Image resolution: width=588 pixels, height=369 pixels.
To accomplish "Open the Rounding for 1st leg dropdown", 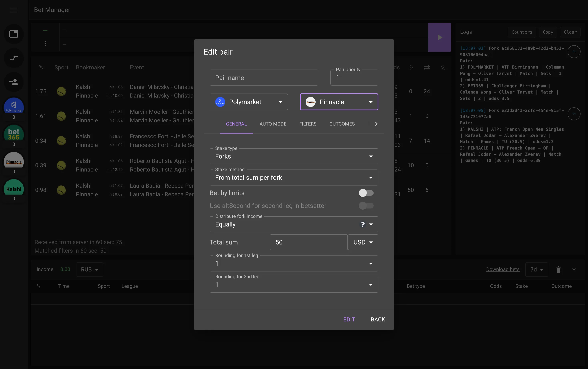I will tap(294, 263).
